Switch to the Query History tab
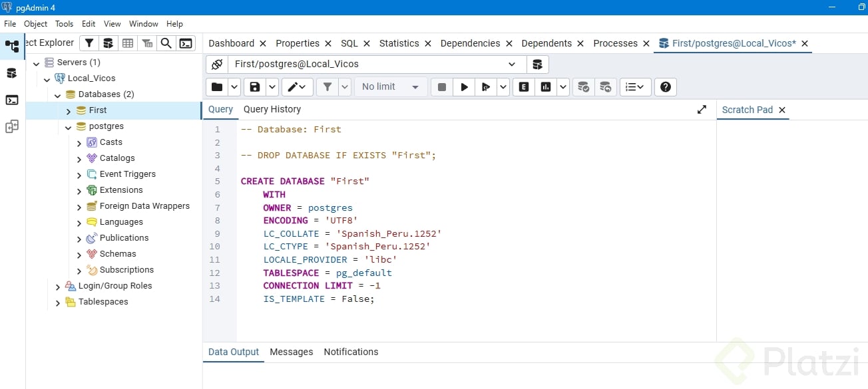The width and height of the screenshot is (868, 389). 272,110
